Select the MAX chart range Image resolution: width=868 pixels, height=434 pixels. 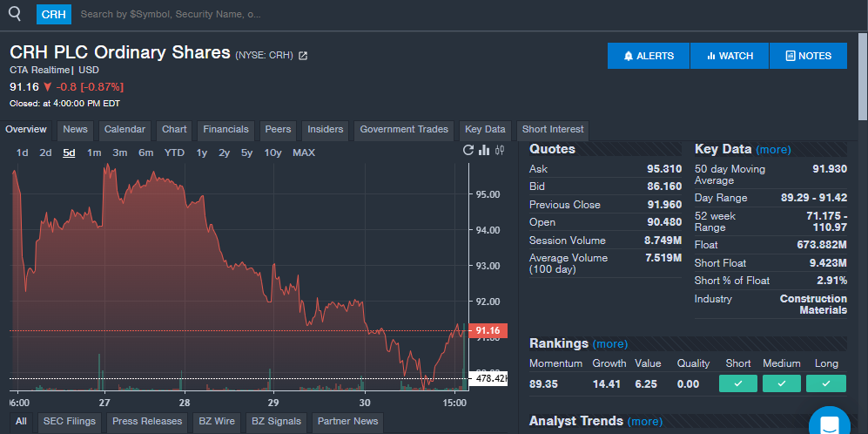pyautogui.click(x=303, y=153)
